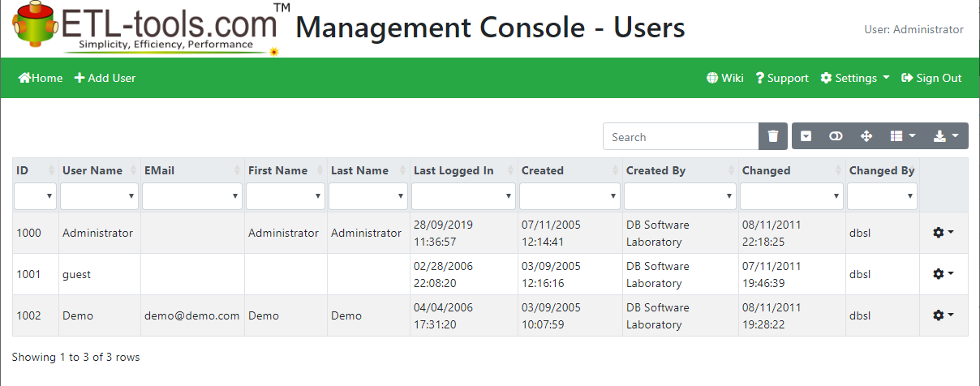
Task: Click the trash icon next to Search
Action: [773, 136]
